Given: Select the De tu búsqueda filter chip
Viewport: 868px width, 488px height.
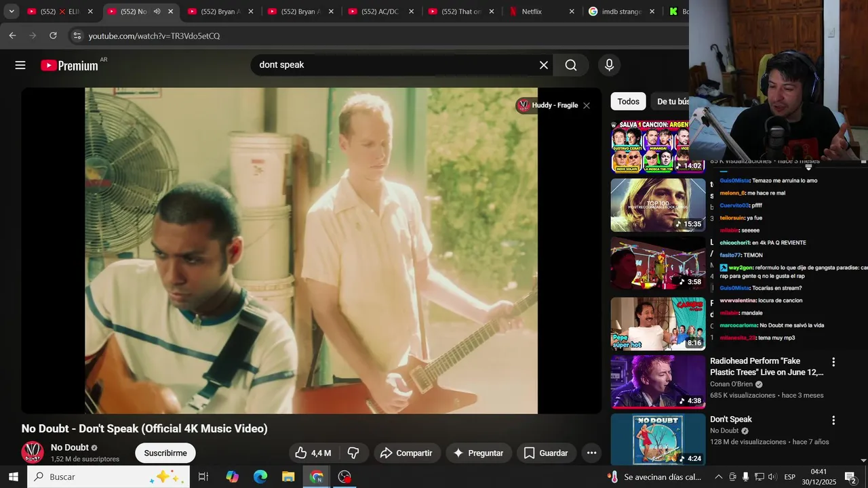Looking at the screenshot, I should pyautogui.click(x=670, y=102).
